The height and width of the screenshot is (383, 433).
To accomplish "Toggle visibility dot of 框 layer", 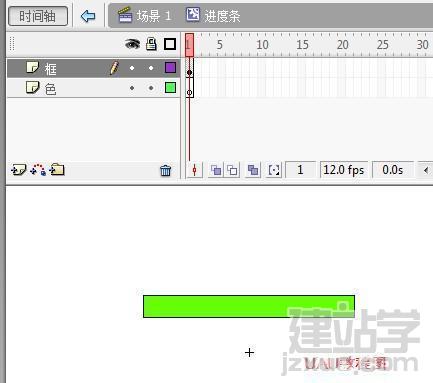I will pyautogui.click(x=132, y=68).
